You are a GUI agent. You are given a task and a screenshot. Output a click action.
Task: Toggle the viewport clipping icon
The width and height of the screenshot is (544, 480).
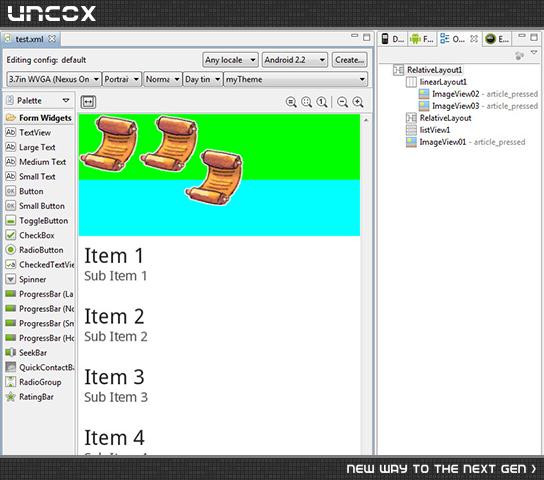tap(88, 102)
